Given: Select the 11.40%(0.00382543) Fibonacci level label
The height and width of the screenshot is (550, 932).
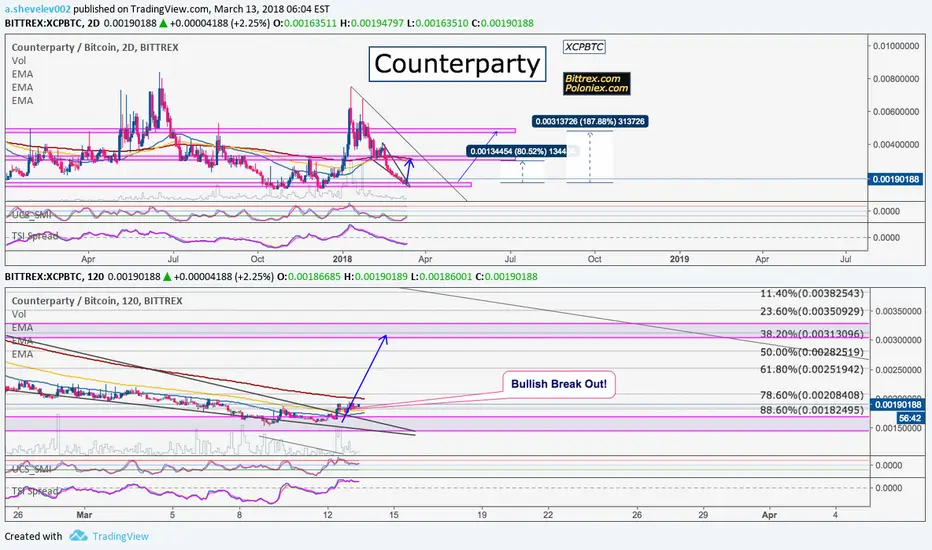Looking at the screenshot, I should (812, 293).
